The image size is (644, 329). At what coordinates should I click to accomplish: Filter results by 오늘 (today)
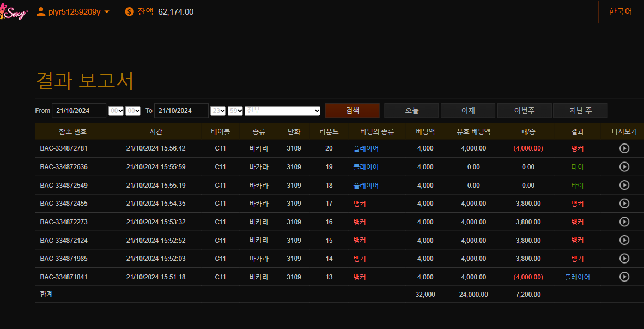[x=411, y=111]
